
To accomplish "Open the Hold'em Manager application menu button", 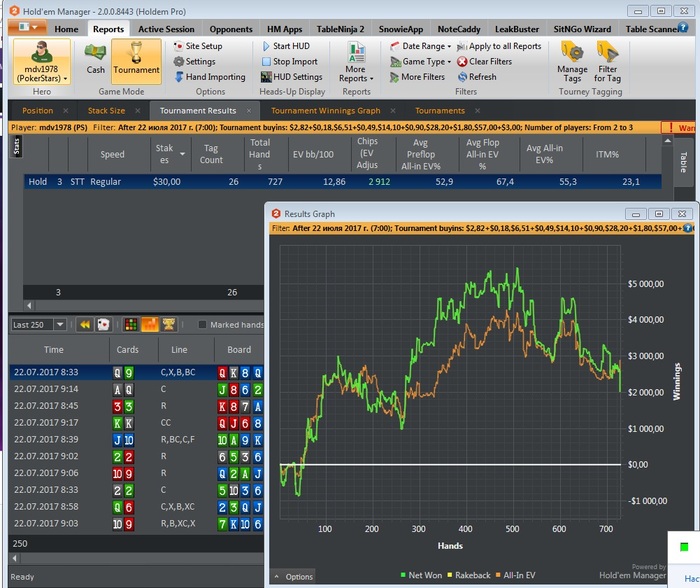I will 28,27.
